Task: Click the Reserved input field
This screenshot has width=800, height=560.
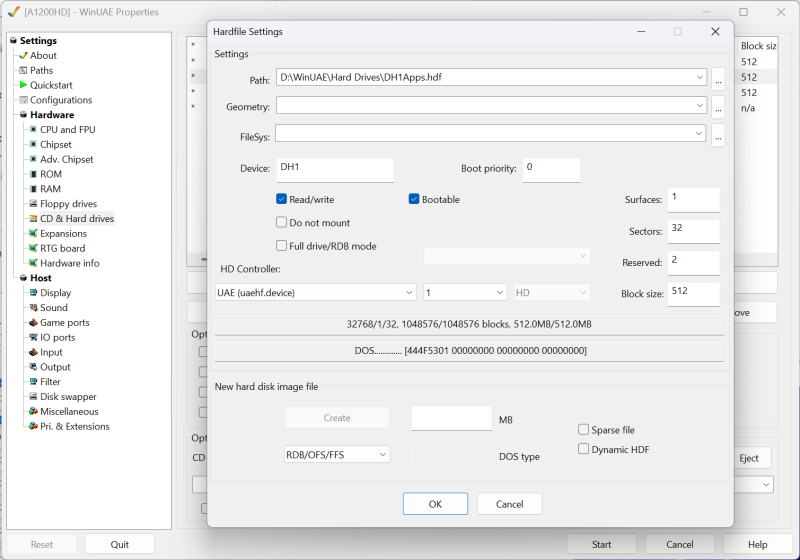Action: (x=693, y=263)
